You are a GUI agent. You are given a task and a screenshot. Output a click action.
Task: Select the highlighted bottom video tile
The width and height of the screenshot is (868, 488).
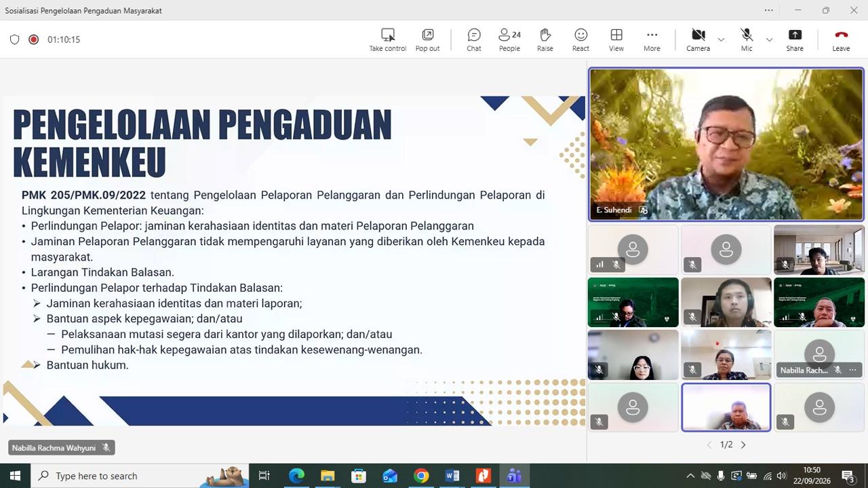point(726,407)
